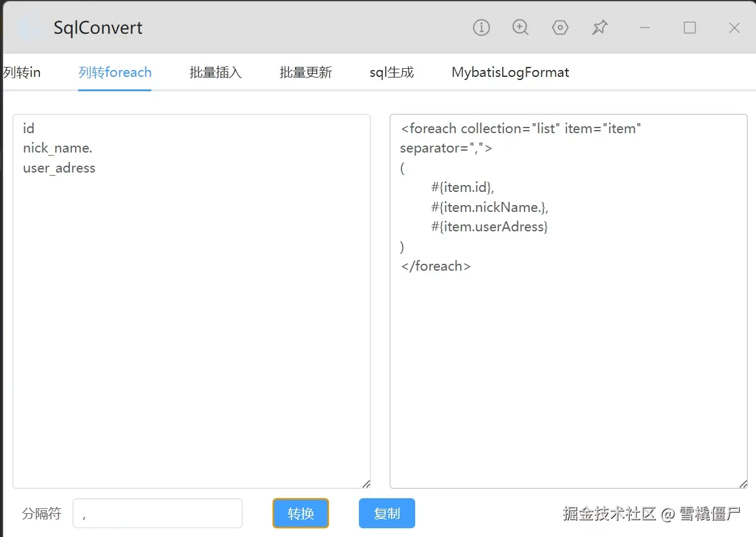Image resolution: width=756 pixels, height=537 pixels.
Task: Click inside the left column-names textarea
Action: point(191,301)
